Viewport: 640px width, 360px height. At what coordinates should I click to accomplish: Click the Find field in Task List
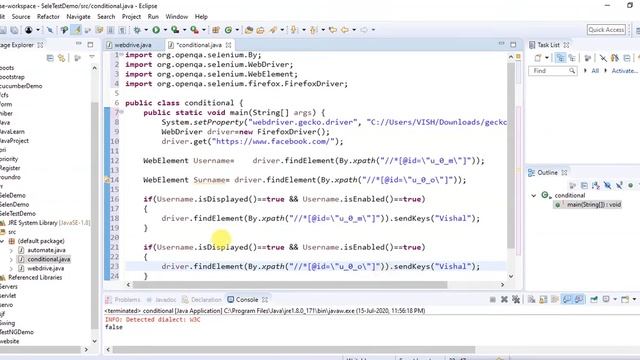(x=553, y=71)
